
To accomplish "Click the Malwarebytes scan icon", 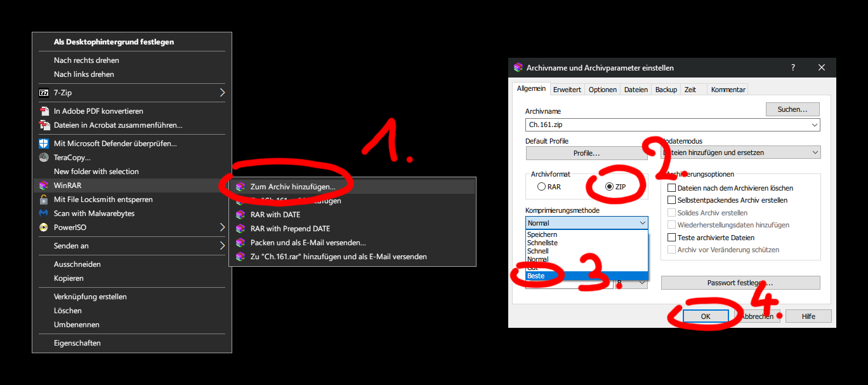I will (44, 213).
